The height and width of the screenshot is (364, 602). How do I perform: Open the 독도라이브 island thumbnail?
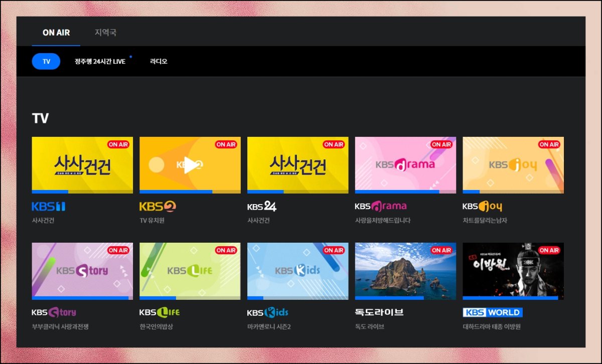[x=406, y=271]
